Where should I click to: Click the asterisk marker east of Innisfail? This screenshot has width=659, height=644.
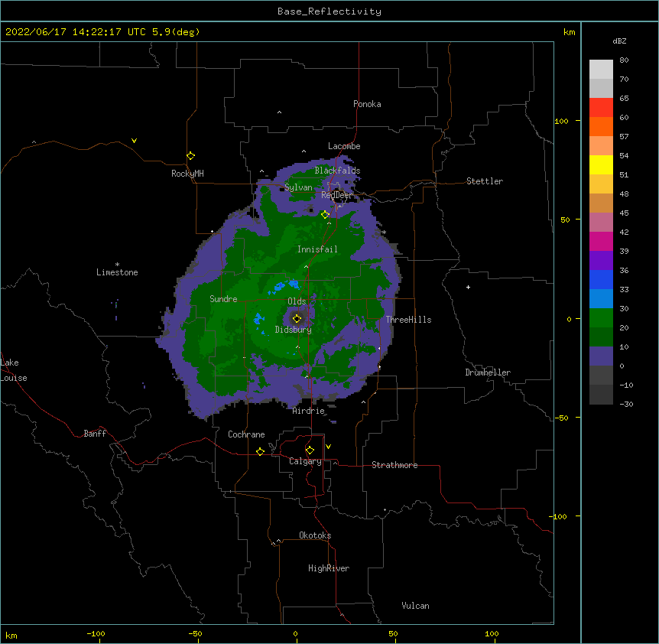pyautogui.click(x=384, y=233)
